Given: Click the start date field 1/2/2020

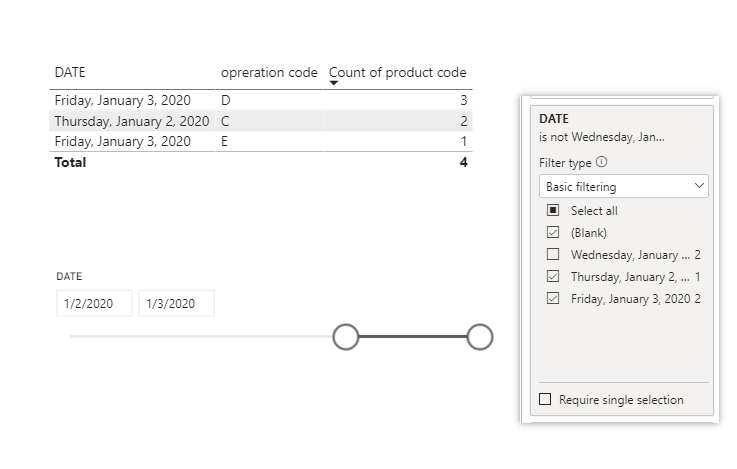Looking at the screenshot, I should pyautogui.click(x=94, y=303).
